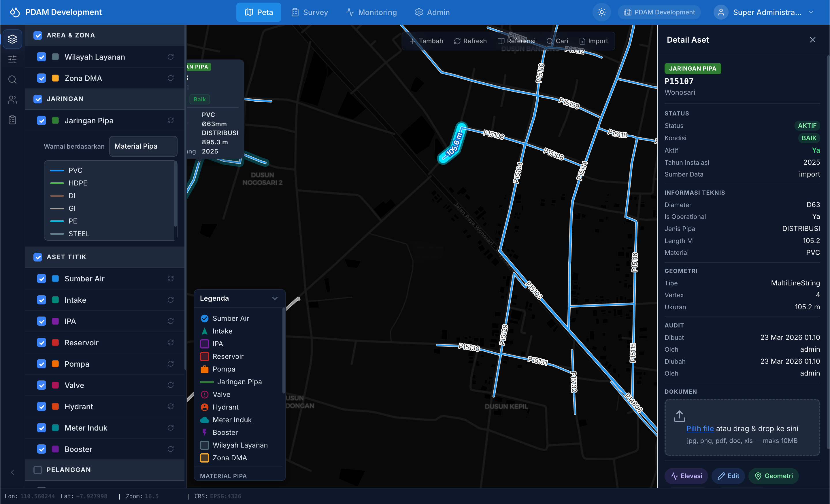Enable the PELANGGAN group checkbox
This screenshot has height=504, width=830.
(x=38, y=470)
